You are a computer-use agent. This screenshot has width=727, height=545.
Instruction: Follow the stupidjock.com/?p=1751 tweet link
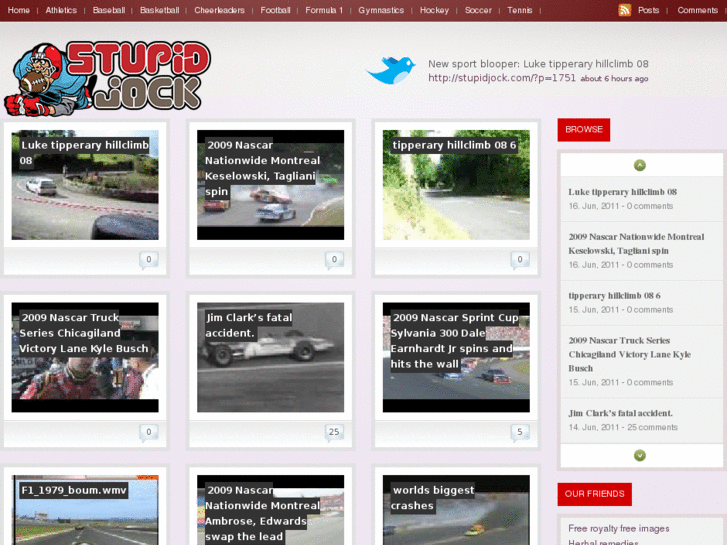pyautogui.click(x=502, y=78)
